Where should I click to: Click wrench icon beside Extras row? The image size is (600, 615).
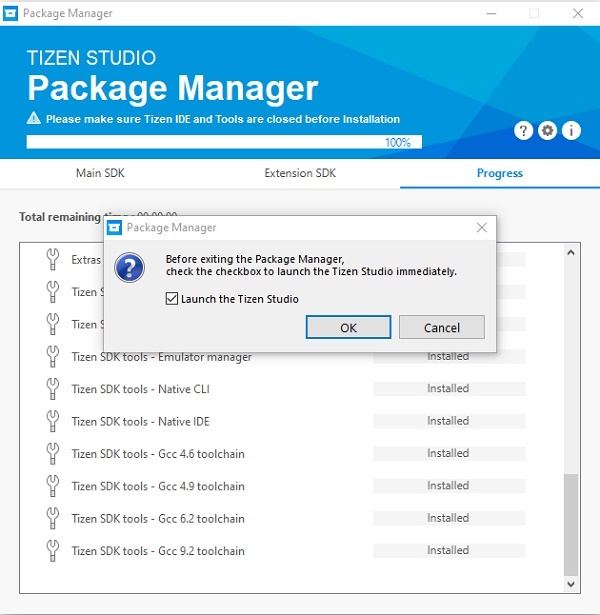[53, 259]
